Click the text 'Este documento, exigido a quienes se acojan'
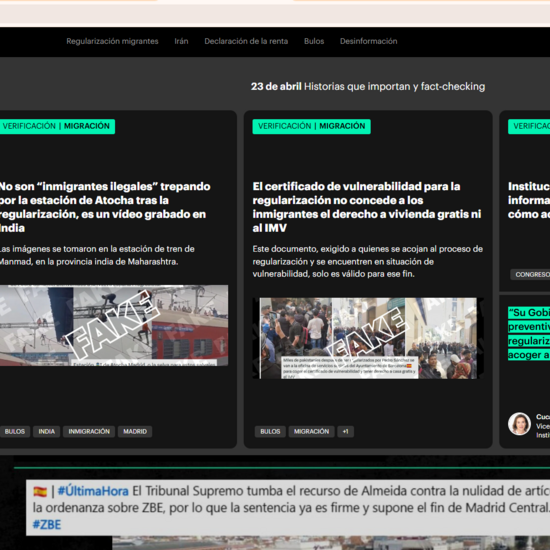The height and width of the screenshot is (550, 550). [x=368, y=261]
